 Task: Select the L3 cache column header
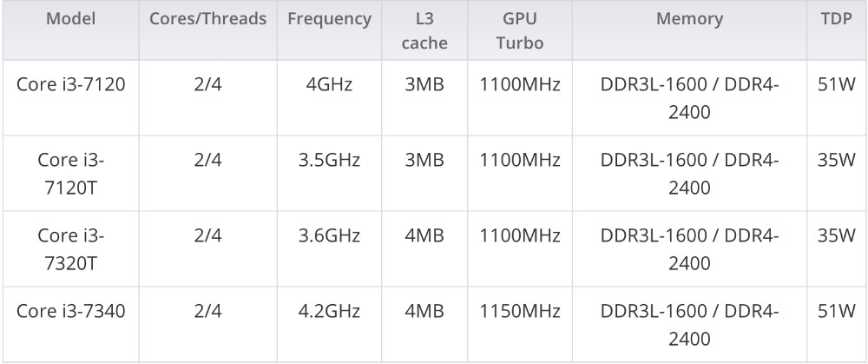pos(424,30)
